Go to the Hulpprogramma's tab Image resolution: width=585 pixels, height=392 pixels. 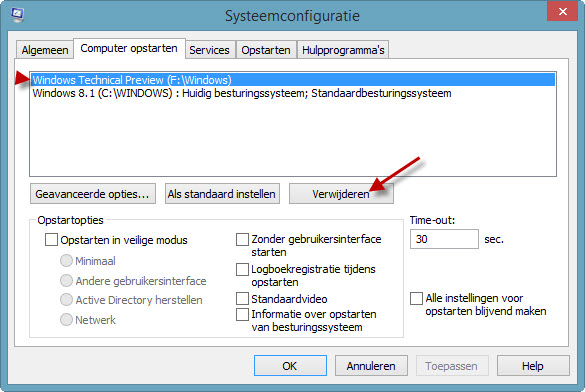click(343, 50)
